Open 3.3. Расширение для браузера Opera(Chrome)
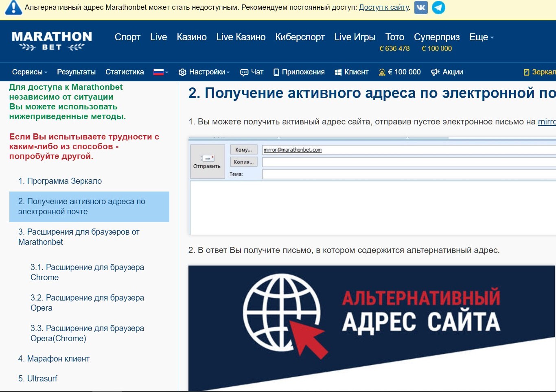 pos(87,333)
